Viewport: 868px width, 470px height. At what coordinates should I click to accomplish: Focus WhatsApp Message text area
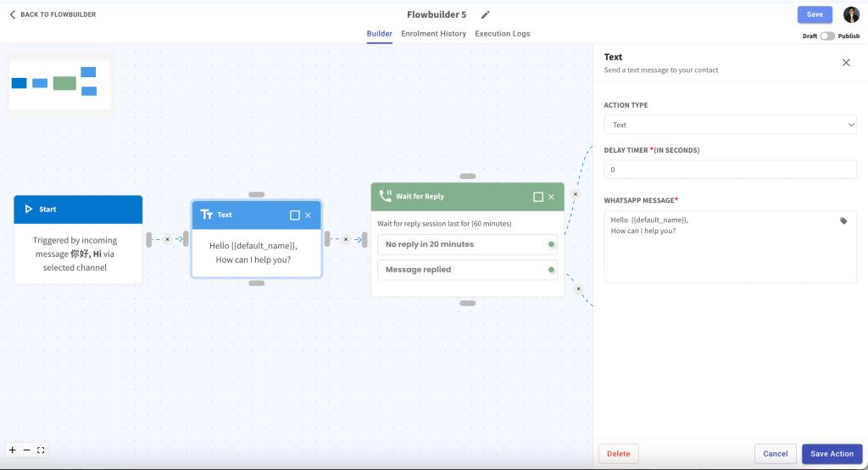[x=730, y=247]
